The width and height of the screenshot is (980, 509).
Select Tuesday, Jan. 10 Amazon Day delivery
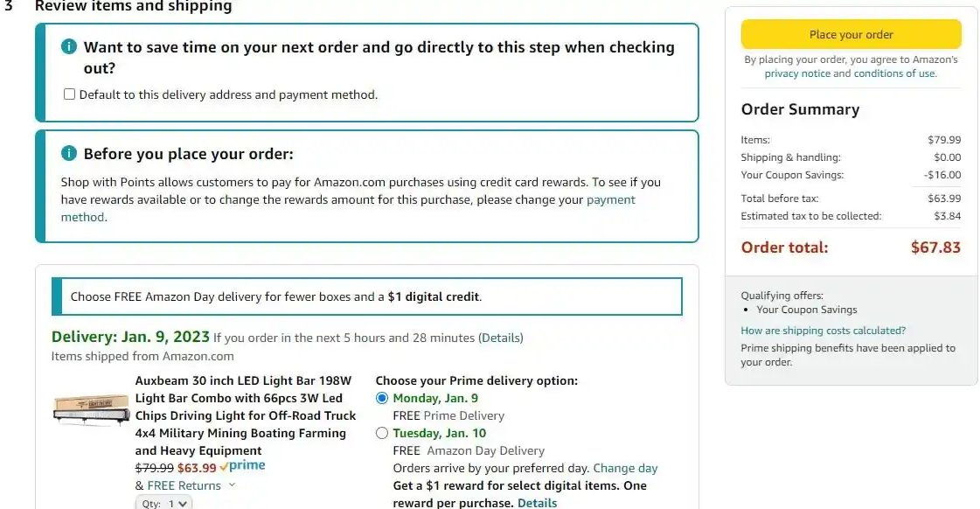click(382, 433)
